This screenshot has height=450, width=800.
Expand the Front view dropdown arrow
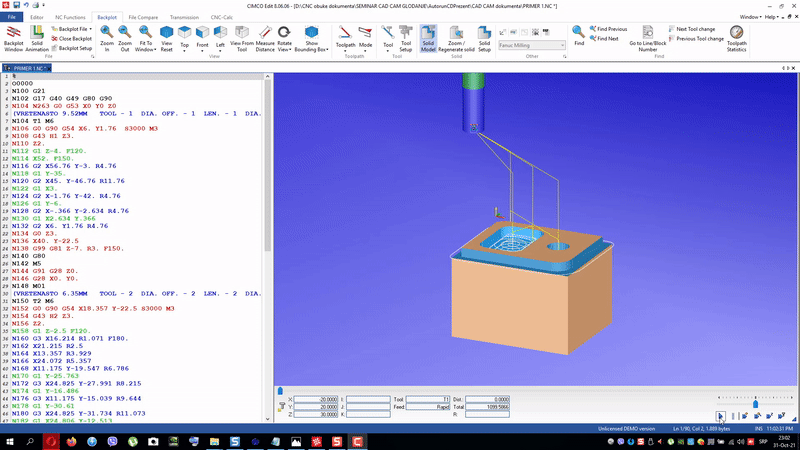coord(203,51)
